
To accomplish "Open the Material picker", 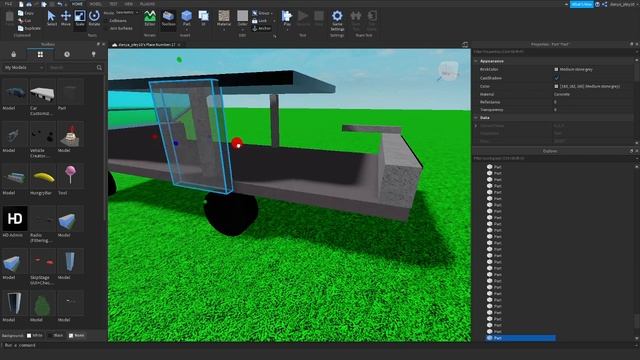I will 224,18.
